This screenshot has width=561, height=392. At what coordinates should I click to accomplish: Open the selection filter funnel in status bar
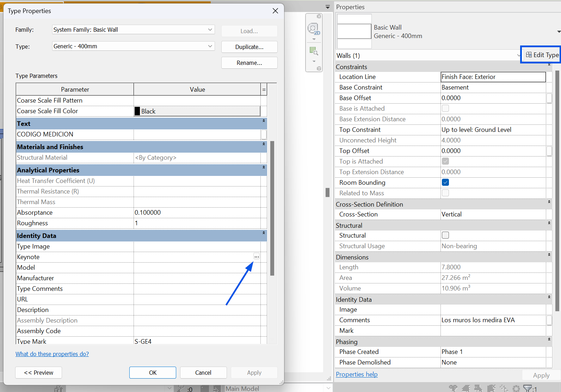[x=528, y=388]
